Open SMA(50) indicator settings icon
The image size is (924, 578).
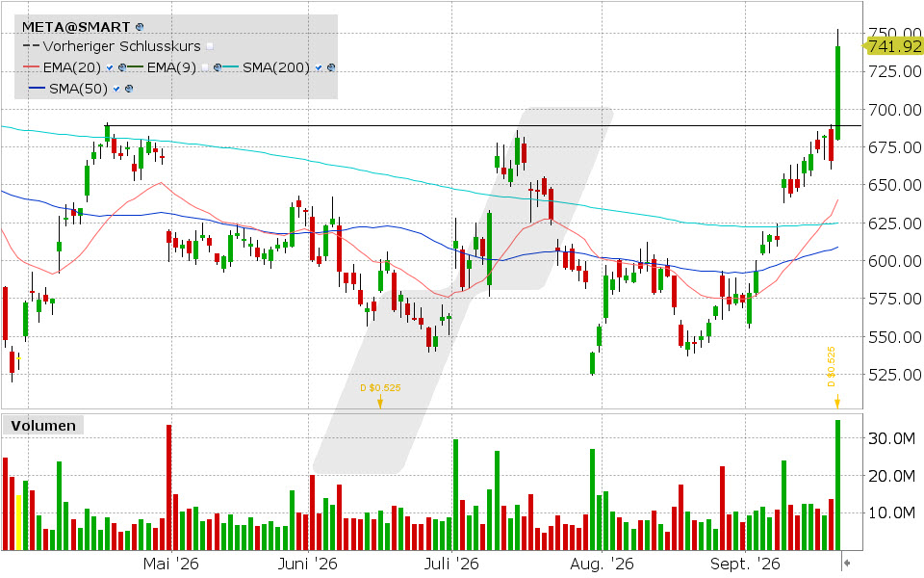point(129,89)
